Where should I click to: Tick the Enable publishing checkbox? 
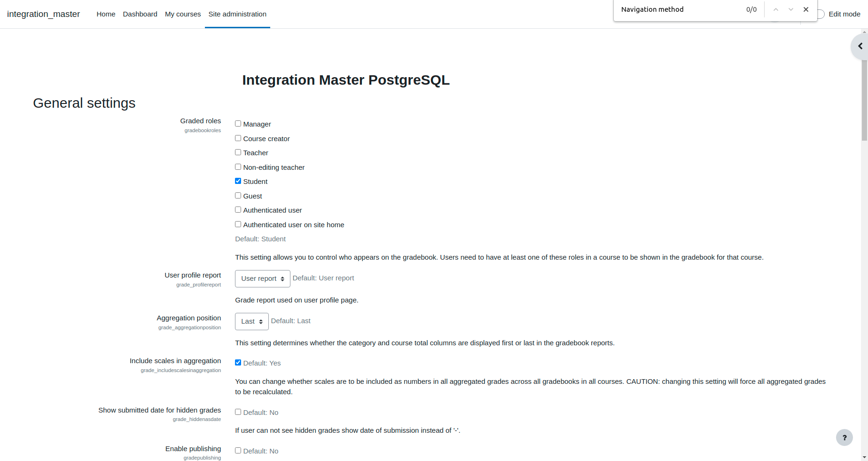pyautogui.click(x=238, y=451)
